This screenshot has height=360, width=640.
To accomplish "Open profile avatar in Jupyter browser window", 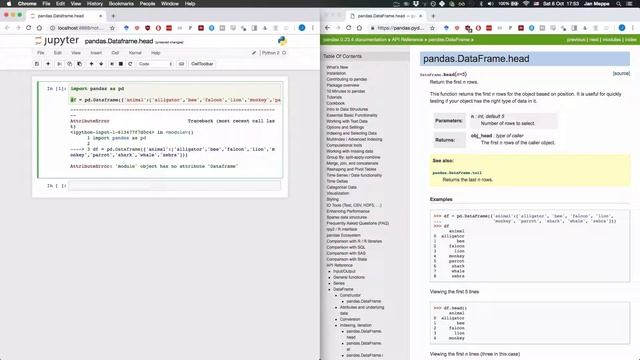I will click(302, 28).
